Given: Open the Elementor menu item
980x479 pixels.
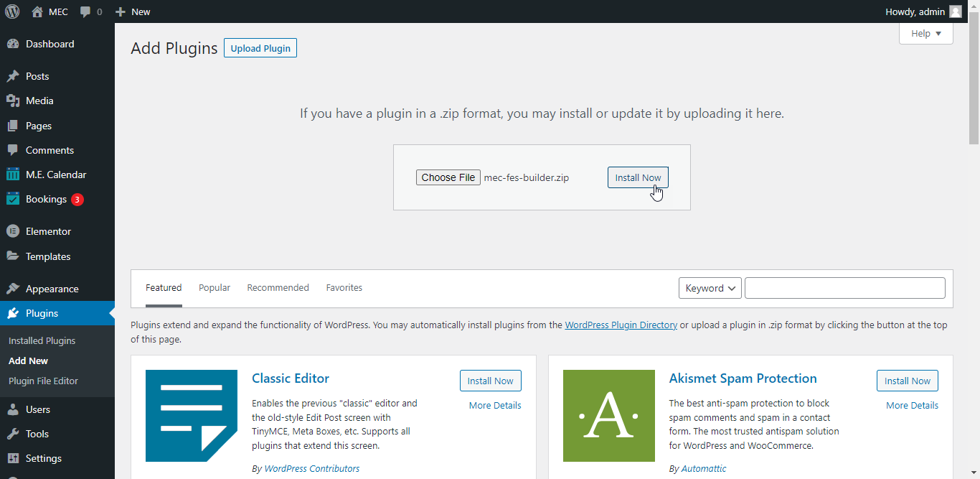Looking at the screenshot, I should (57, 231).
